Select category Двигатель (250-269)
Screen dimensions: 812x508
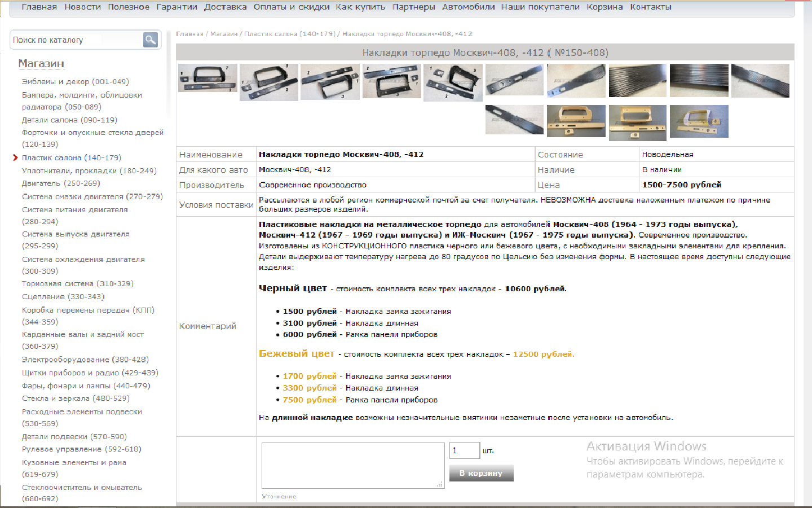(61, 183)
